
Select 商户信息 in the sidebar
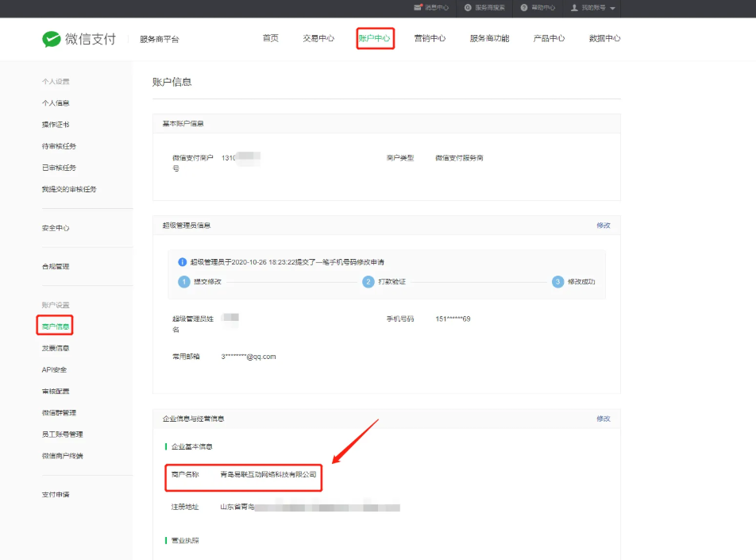[56, 326]
